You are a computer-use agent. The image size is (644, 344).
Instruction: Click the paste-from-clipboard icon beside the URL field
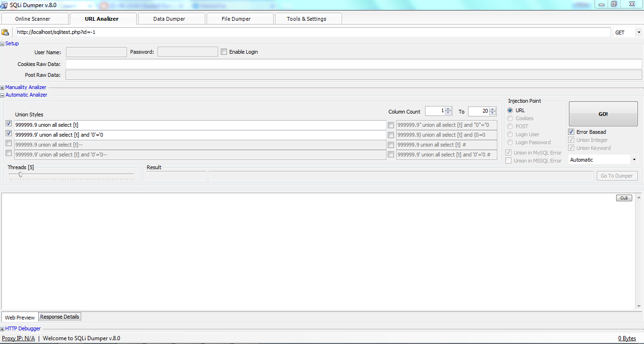pyautogui.click(x=5, y=32)
